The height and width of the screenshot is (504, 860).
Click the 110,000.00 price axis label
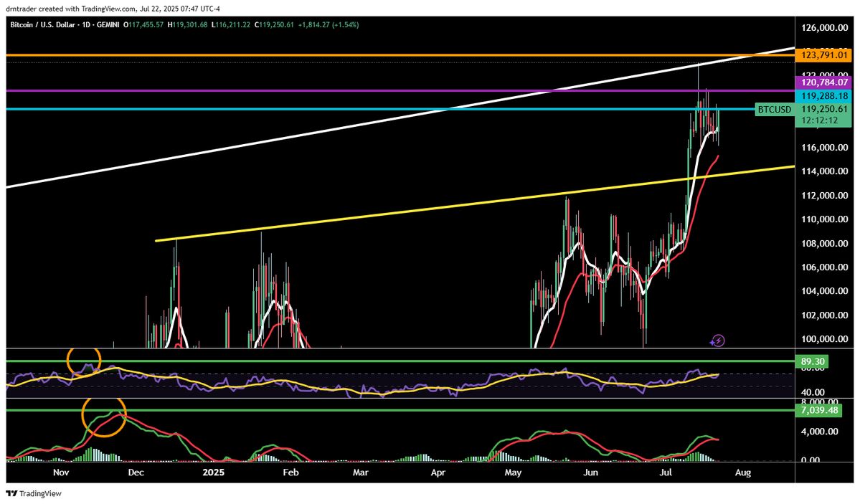[x=824, y=219]
